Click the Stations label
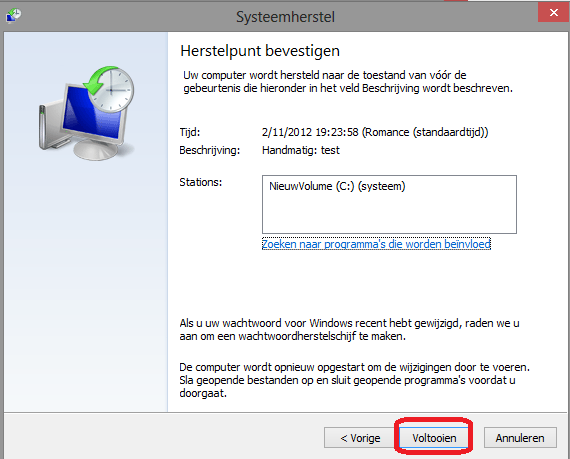The width and height of the screenshot is (570, 459). [x=200, y=182]
